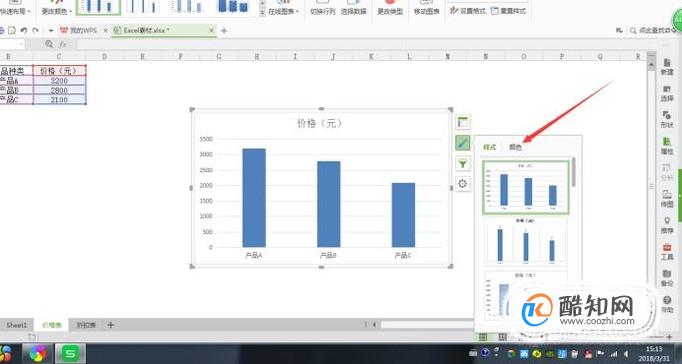Screen dimensions: 682x364
Task: Choose the second chart style thumbnail
Action: (x=526, y=241)
